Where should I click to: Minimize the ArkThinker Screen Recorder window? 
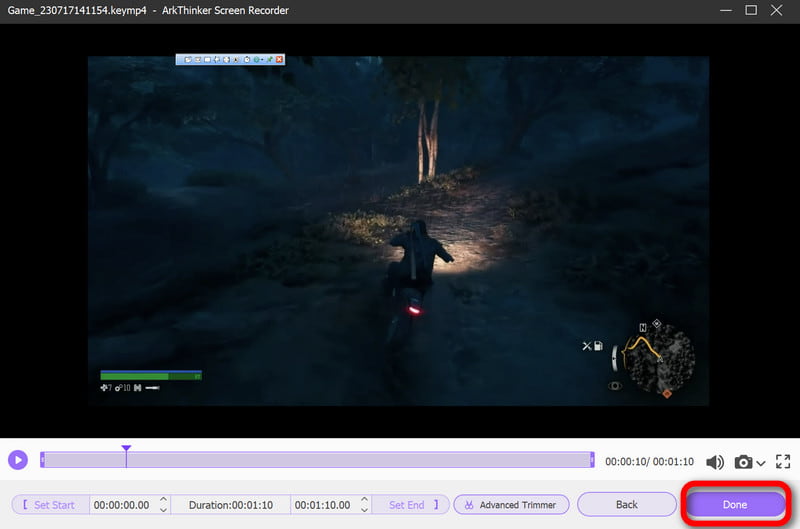(726, 10)
